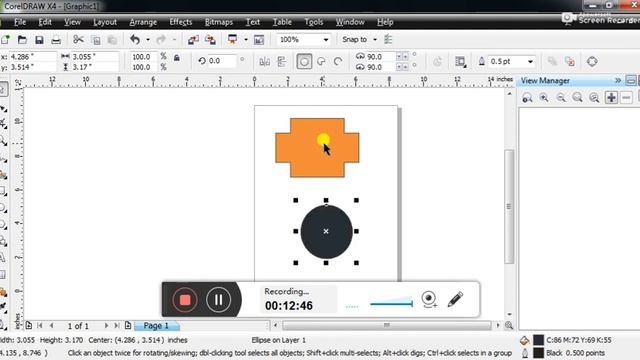The image size is (640, 360).
Task: Select the Page 1 tab
Action: tap(157, 326)
